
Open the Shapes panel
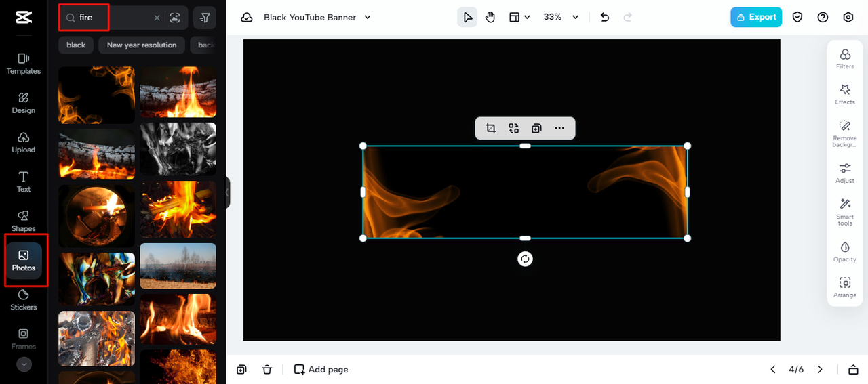point(24,221)
